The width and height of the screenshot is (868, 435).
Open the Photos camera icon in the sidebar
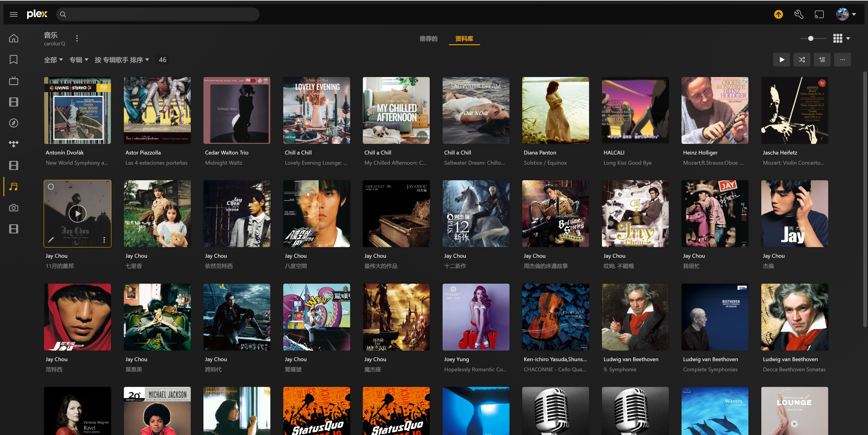click(14, 208)
